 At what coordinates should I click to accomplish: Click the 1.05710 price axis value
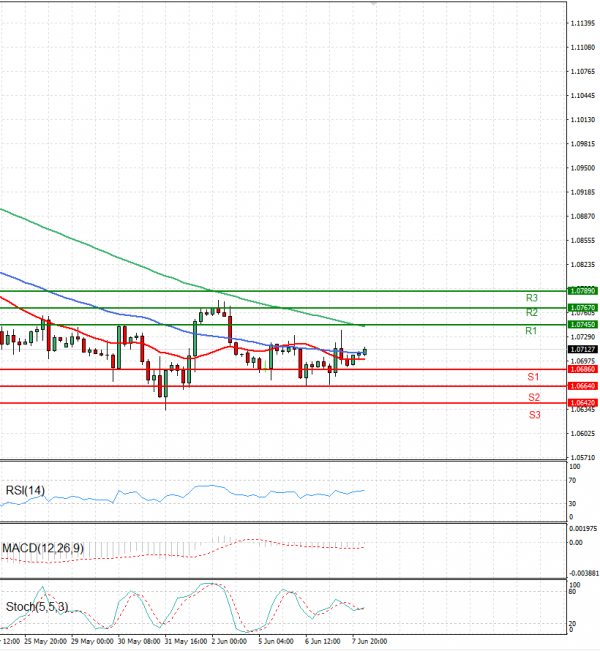(583, 458)
